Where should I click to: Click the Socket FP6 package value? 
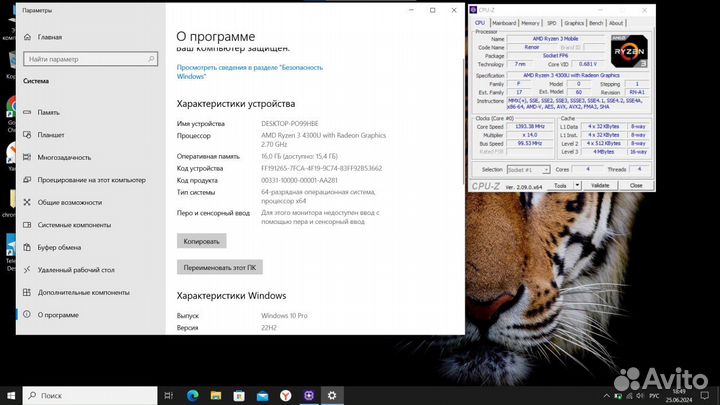pyautogui.click(x=556, y=56)
